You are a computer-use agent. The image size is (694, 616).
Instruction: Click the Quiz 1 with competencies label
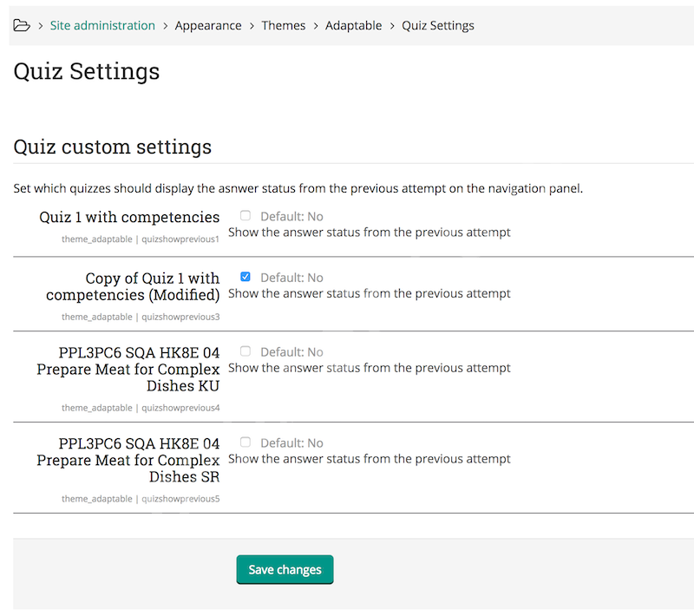[x=129, y=217]
